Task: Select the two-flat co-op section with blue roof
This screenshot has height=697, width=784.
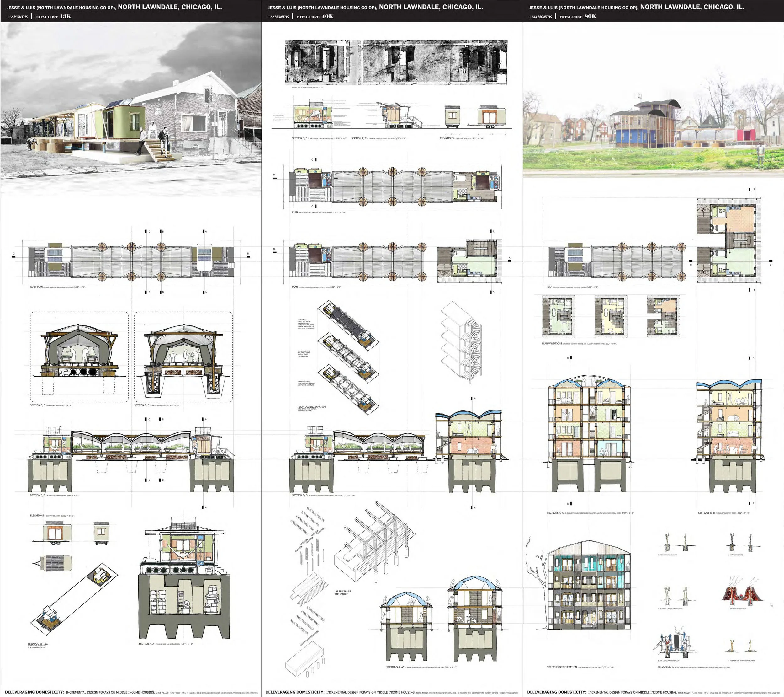Action: [472, 451]
